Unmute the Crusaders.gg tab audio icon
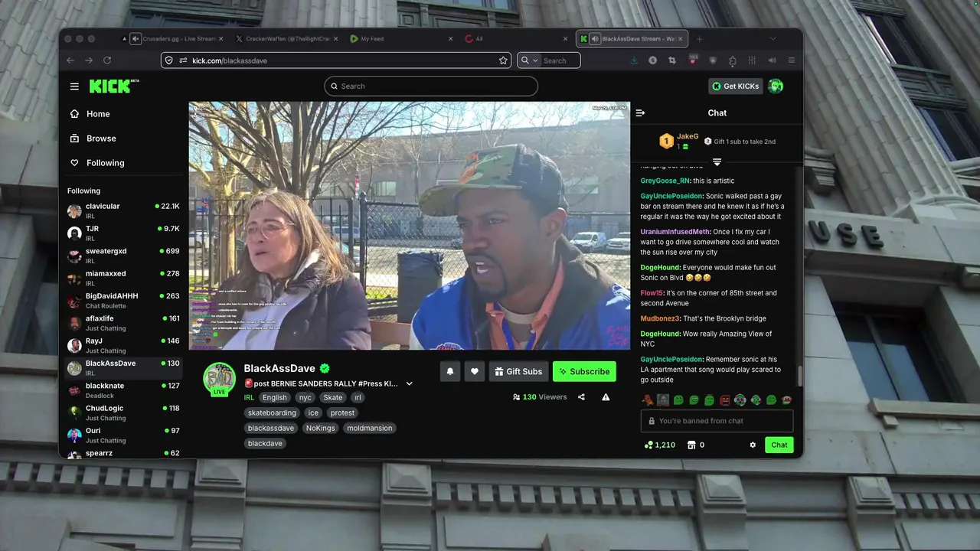The height and width of the screenshot is (551, 980). pos(136,39)
